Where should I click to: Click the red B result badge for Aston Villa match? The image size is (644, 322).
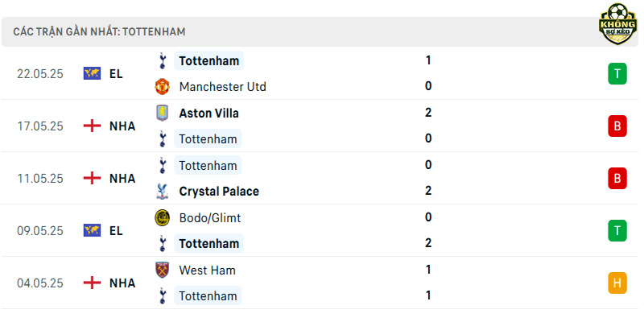pyautogui.click(x=617, y=126)
